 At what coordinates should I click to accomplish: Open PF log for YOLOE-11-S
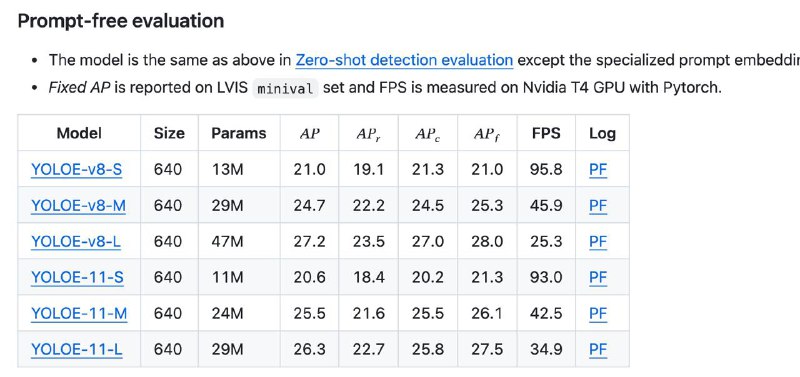[x=598, y=278]
